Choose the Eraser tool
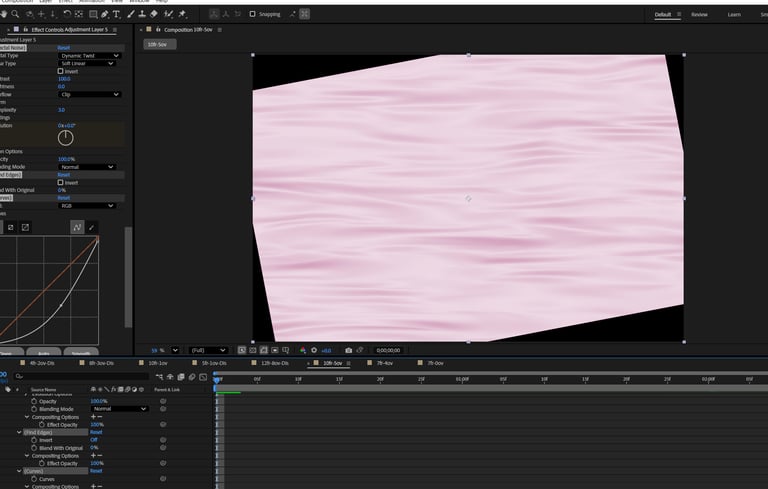Viewport: 768px width, 489px height. point(153,14)
